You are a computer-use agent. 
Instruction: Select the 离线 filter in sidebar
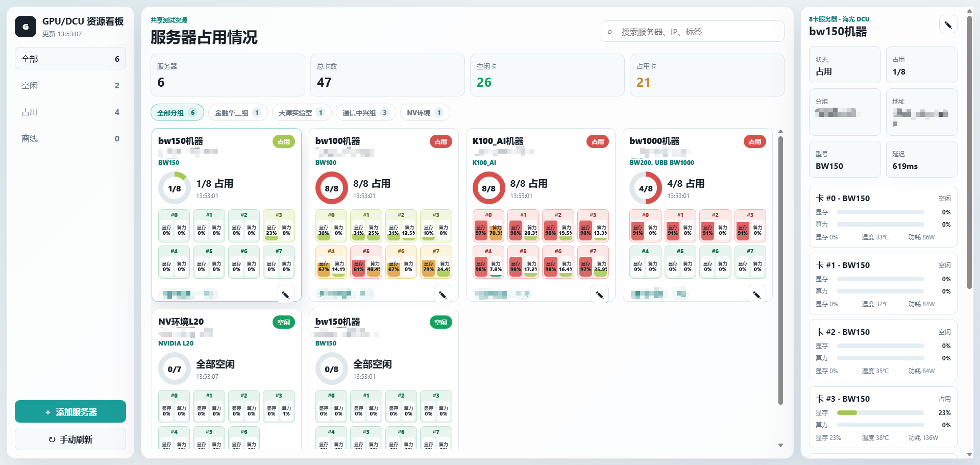pos(70,138)
